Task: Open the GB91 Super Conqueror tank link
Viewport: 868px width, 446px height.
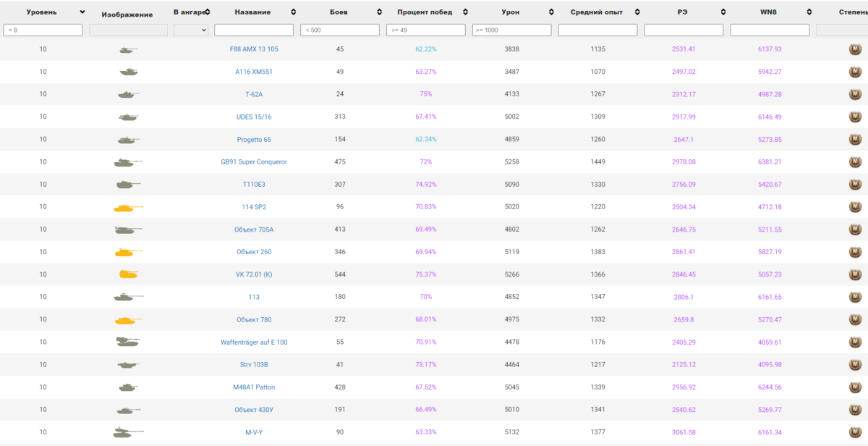Action: pyautogui.click(x=254, y=161)
